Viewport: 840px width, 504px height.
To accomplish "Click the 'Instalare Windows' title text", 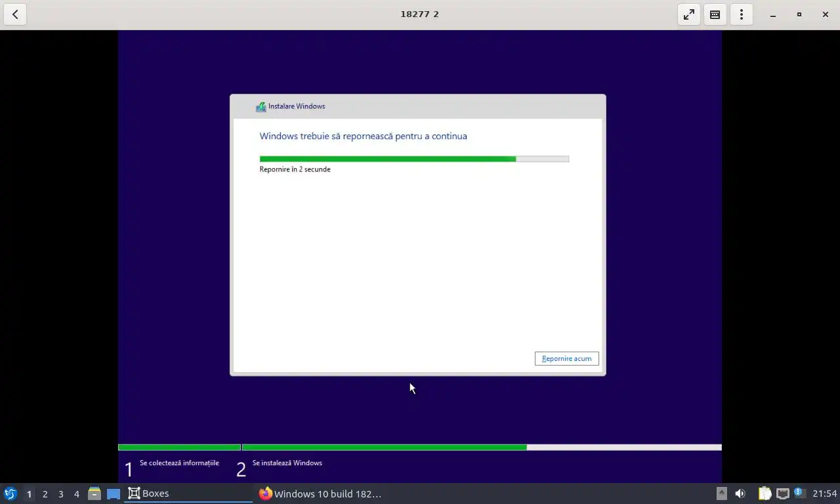I will [x=297, y=106].
